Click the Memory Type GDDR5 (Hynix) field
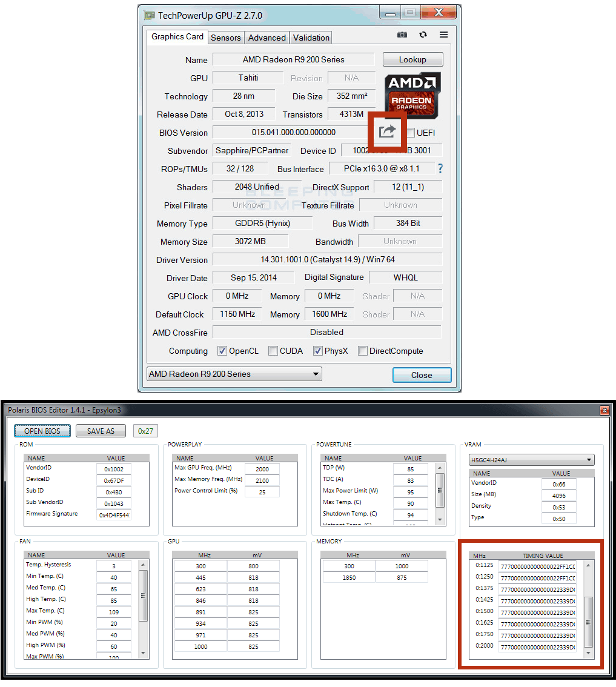 coord(262,223)
